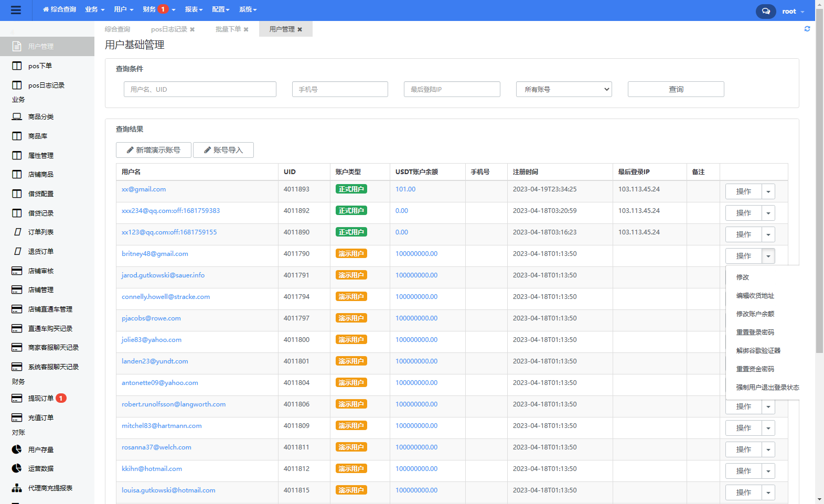Go to 综合查询 in top navigation
This screenshot has height=504, width=824.
click(x=59, y=9)
